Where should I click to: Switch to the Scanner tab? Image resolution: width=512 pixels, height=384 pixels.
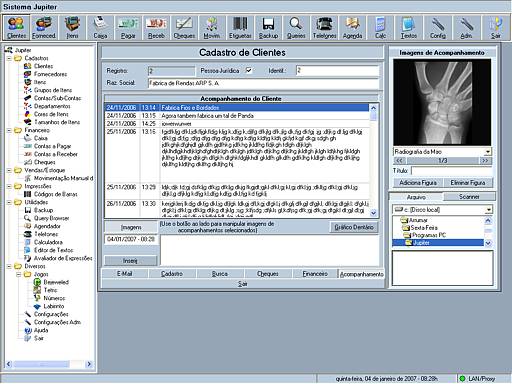469,197
